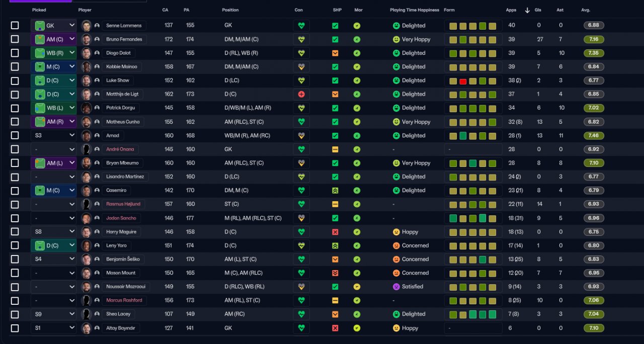Click Kobbie Mainoo's morale icon
This screenshot has height=344, width=644.
point(357,67)
